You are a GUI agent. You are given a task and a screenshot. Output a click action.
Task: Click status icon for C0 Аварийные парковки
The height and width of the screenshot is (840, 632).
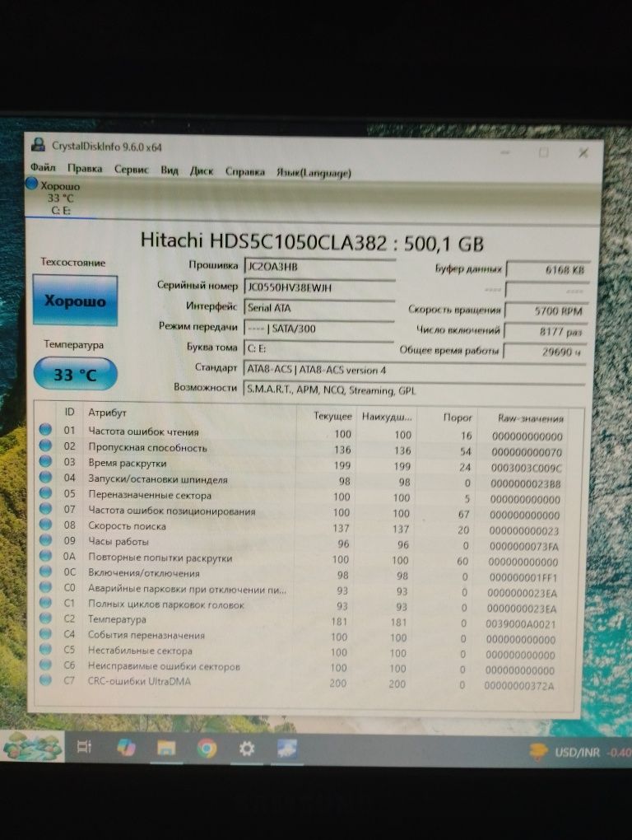click(45, 586)
